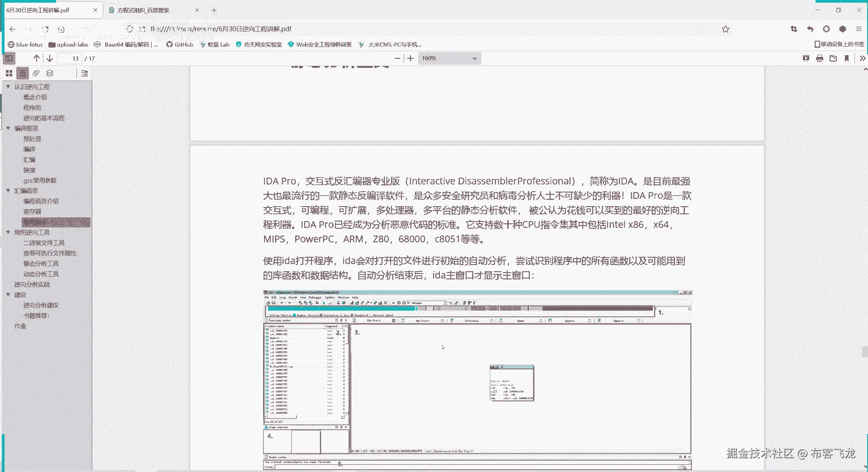Go back to the previous page in browser

(12, 29)
